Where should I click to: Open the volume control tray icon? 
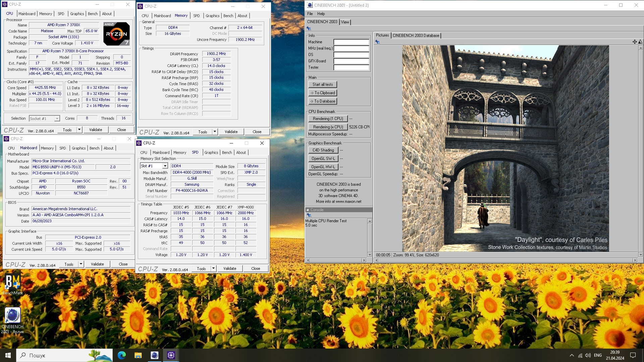click(588, 355)
